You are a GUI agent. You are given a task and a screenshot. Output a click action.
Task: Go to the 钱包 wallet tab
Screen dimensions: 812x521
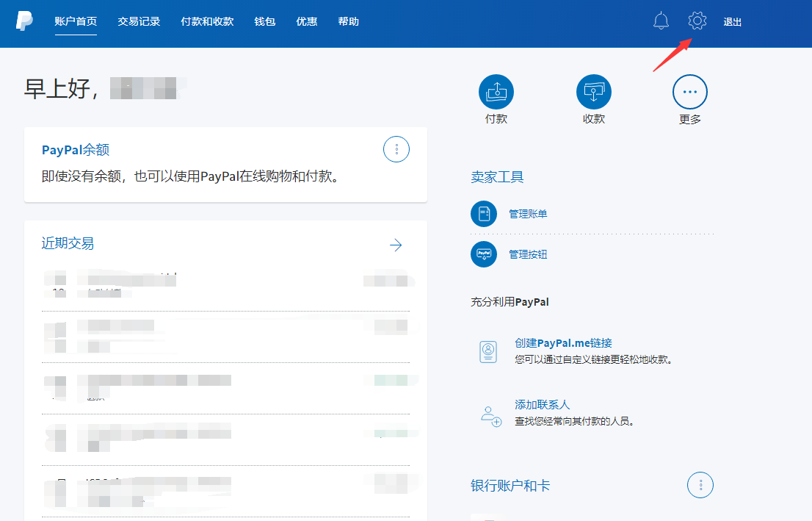pyautogui.click(x=264, y=21)
